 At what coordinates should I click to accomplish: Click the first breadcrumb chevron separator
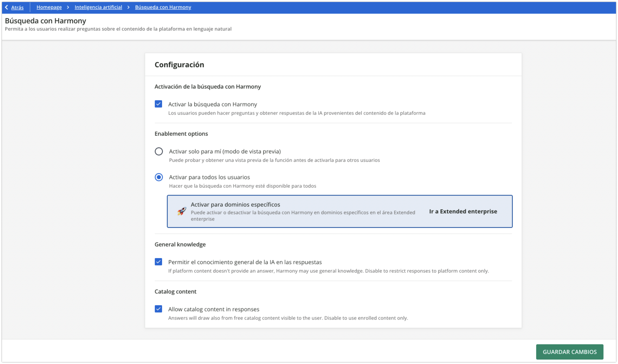[68, 7]
